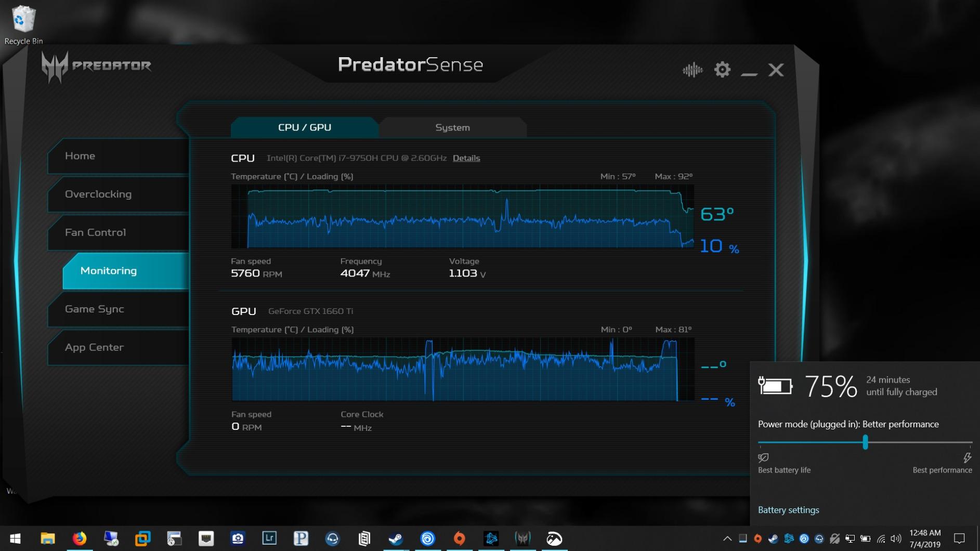Open Fan Control page

coord(119,232)
